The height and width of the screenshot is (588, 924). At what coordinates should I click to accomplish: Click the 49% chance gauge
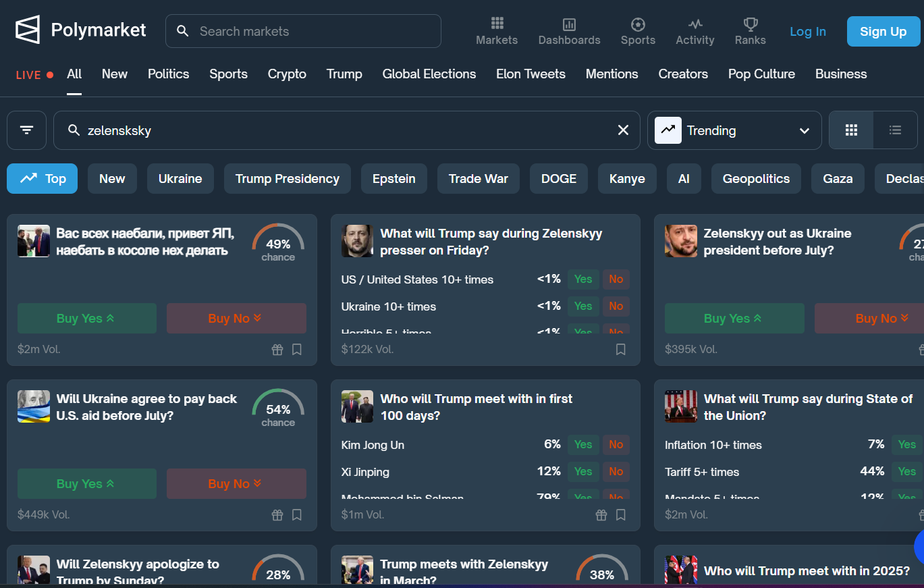coord(278,243)
